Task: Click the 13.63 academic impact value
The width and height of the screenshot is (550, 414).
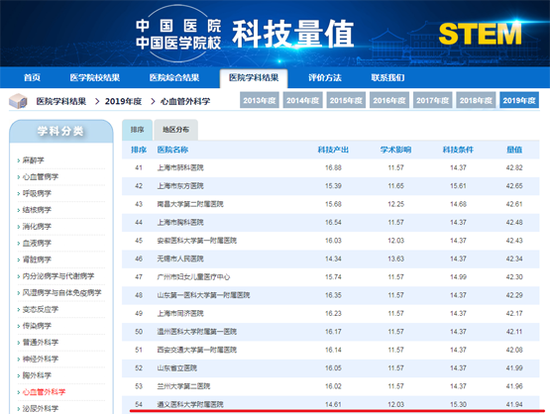Action: click(x=396, y=259)
